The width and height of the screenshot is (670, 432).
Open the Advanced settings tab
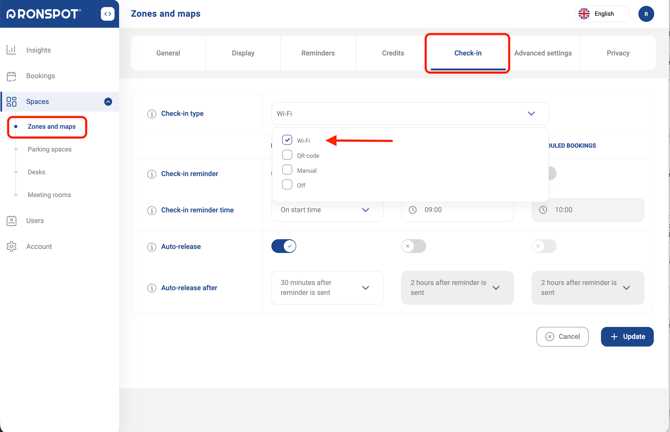[543, 53]
